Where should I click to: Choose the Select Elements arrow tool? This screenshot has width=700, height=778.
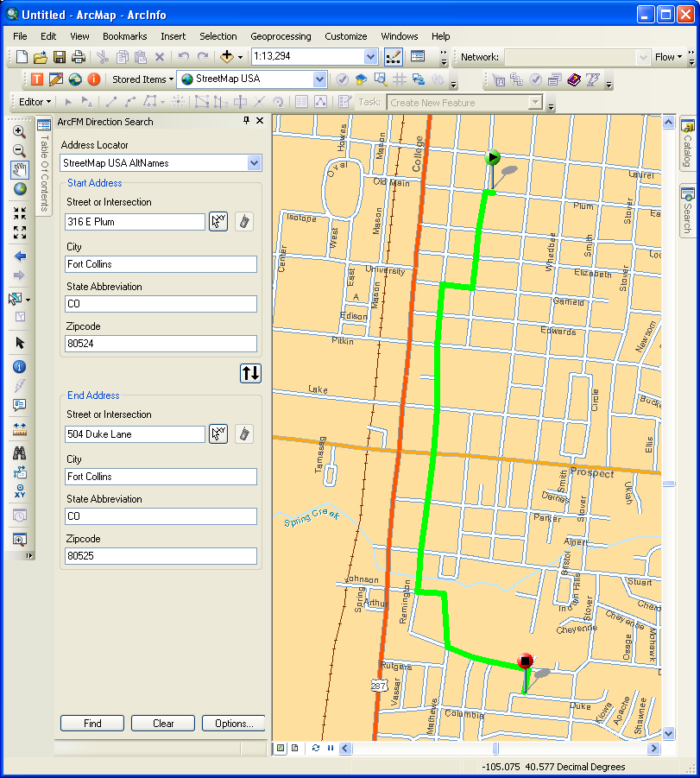coord(19,343)
